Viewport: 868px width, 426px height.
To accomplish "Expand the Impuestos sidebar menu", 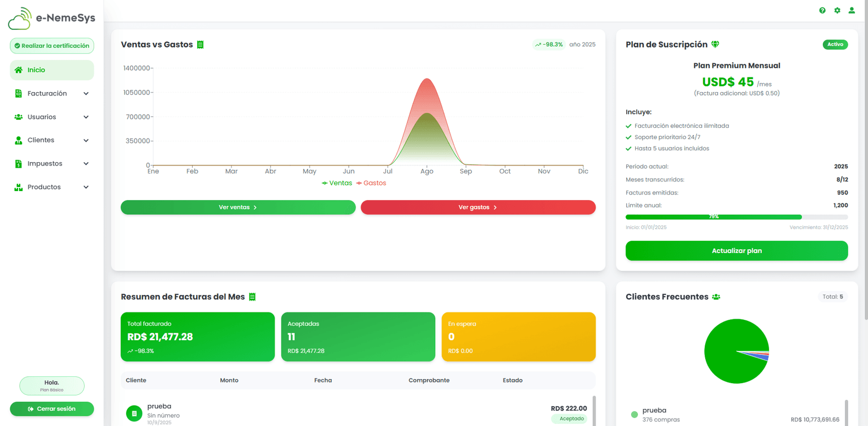I will tap(52, 164).
